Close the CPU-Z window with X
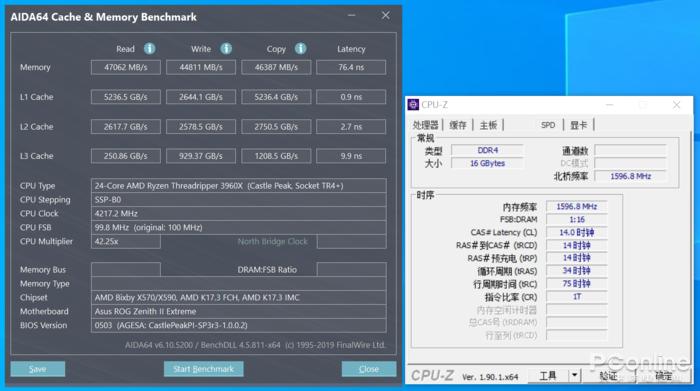The image size is (700, 391). click(x=676, y=104)
